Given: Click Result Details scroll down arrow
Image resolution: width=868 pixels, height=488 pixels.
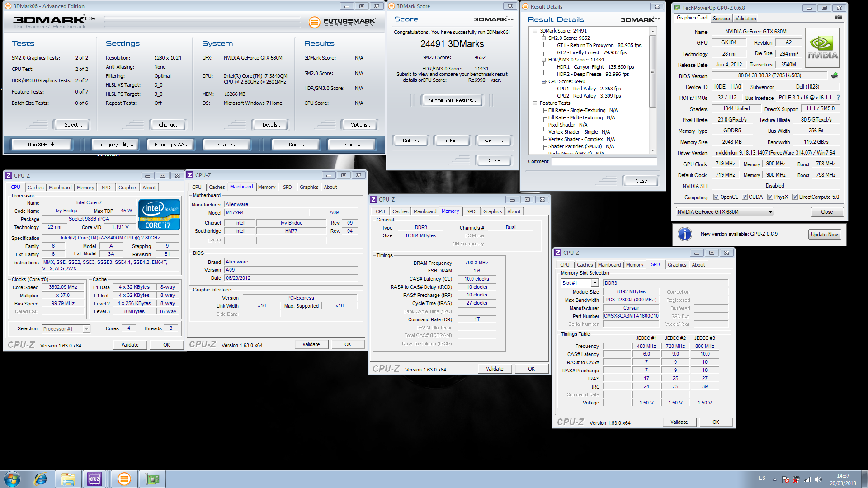Looking at the screenshot, I should click(652, 150).
